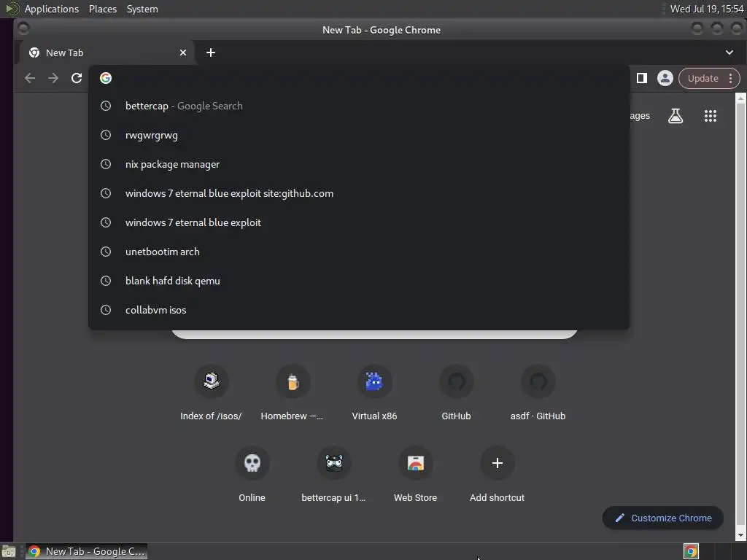
Task: Choose eternal blue exploit site:github.com suggestion
Action: 359,193
